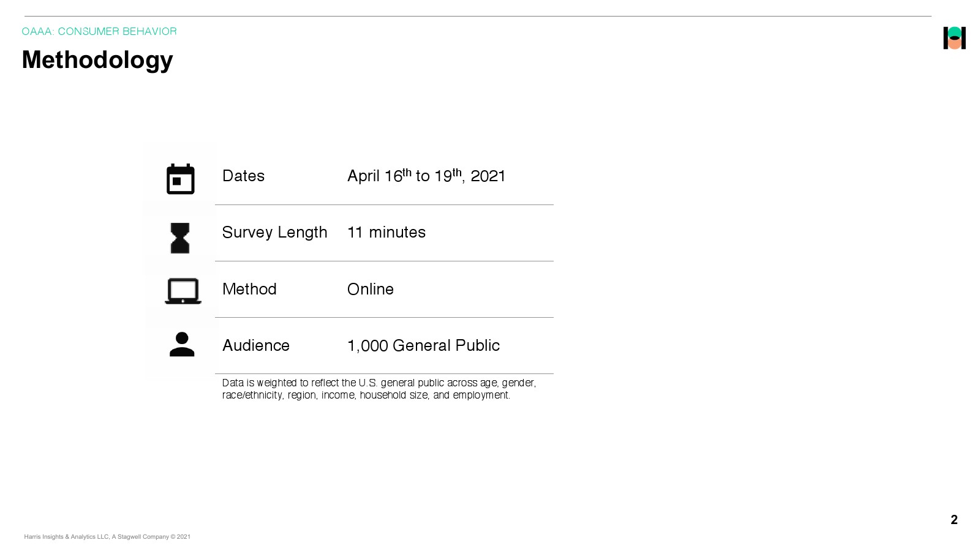
Task: Click the Dates label
Action: coord(243,176)
